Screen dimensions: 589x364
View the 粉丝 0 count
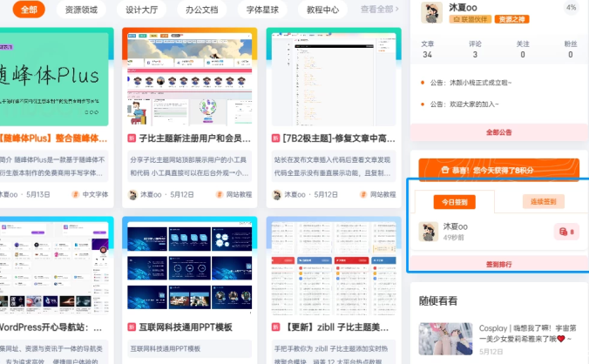point(570,50)
